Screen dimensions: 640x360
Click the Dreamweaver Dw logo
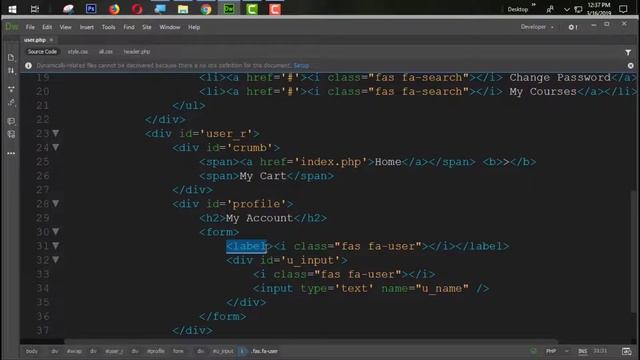pos(11,27)
